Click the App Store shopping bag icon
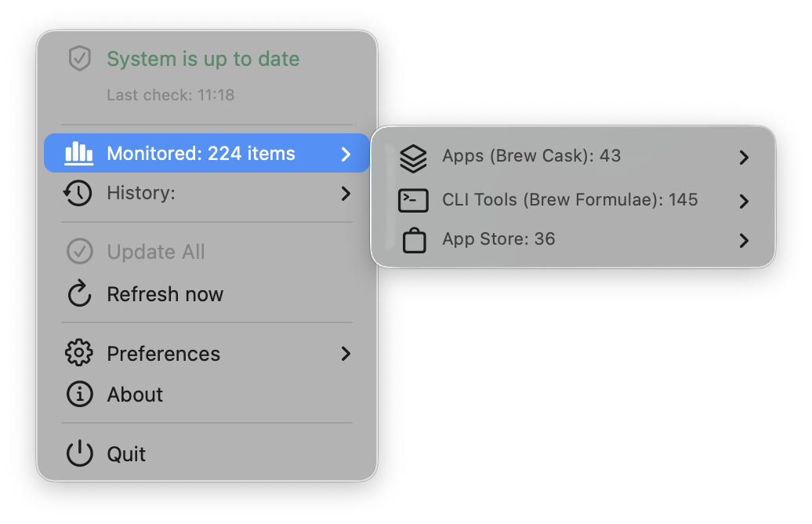This screenshot has height=524, width=812. (x=414, y=240)
